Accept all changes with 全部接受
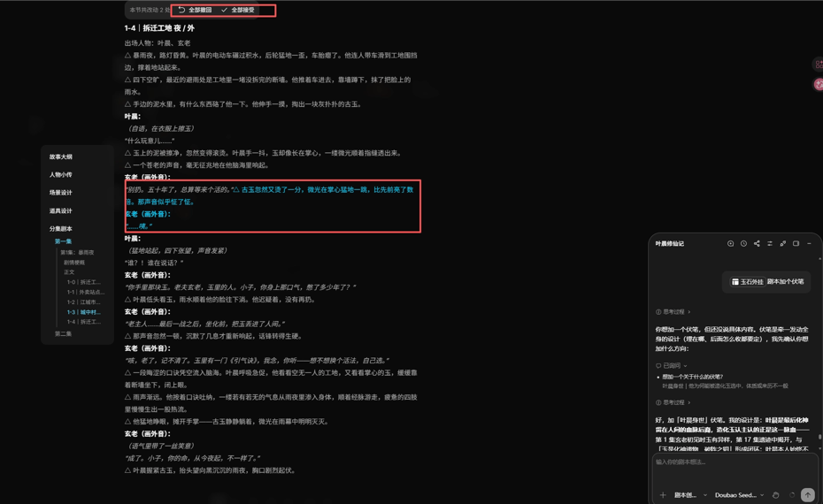This screenshot has width=823, height=504. click(x=238, y=10)
